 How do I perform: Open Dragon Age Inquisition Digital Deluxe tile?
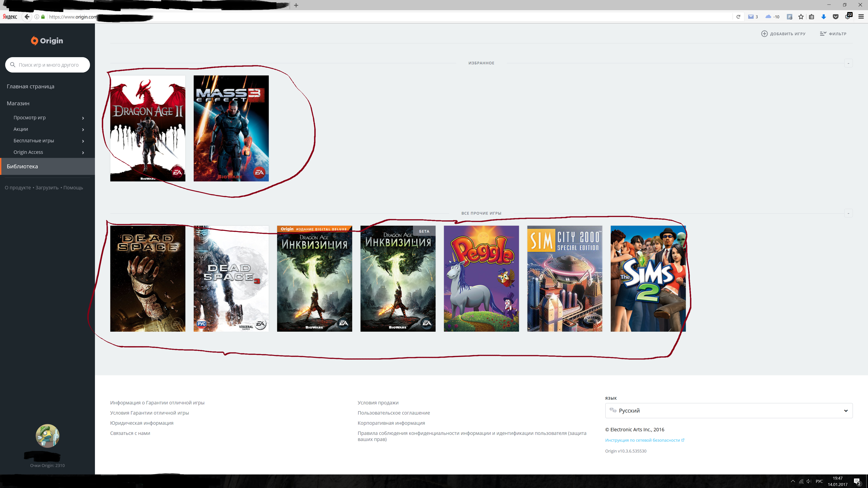(314, 279)
